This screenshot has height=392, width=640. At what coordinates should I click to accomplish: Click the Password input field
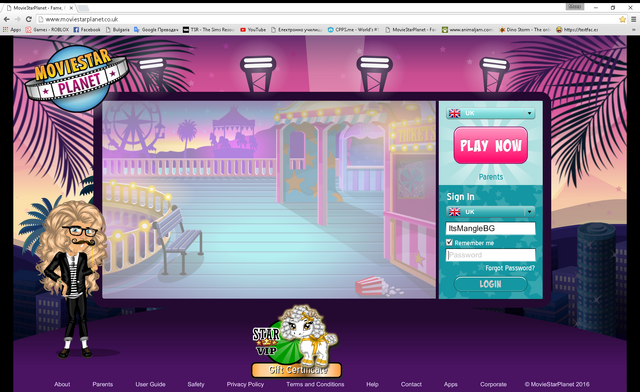[x=490, y=255]
